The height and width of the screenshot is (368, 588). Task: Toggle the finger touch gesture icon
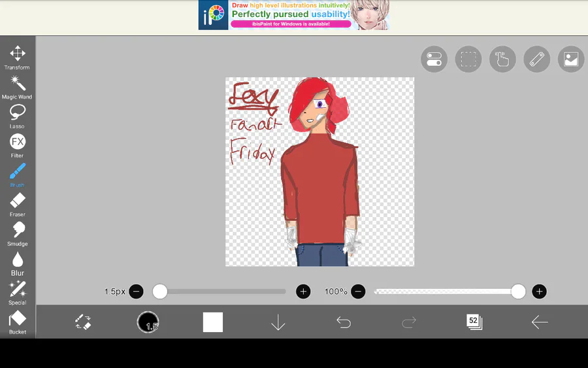coord(502,59)
